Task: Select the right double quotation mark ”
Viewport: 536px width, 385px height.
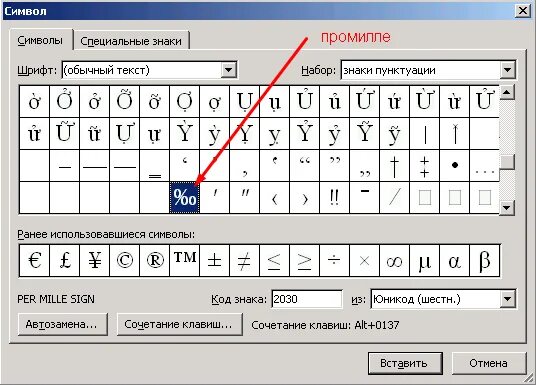Action: click(334, 165)
